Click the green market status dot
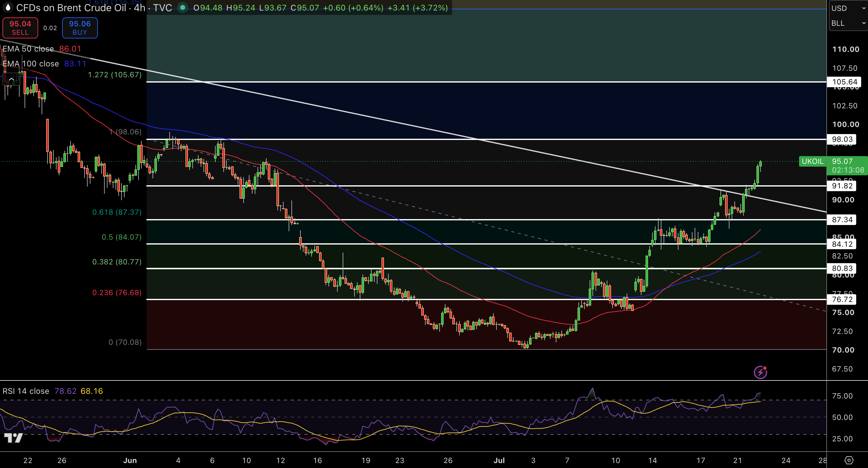The image size is (868, 468). [x=183, y=7]
